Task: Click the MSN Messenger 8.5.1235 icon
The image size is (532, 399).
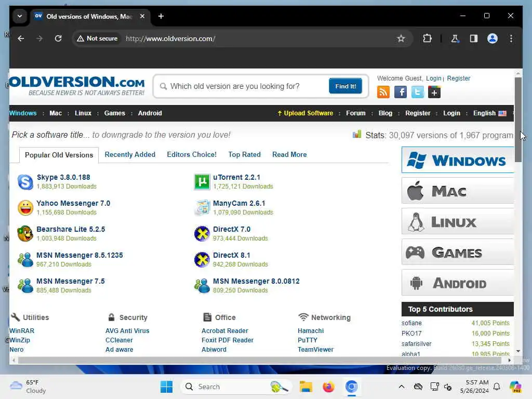Action: click(x=25, y=260)
